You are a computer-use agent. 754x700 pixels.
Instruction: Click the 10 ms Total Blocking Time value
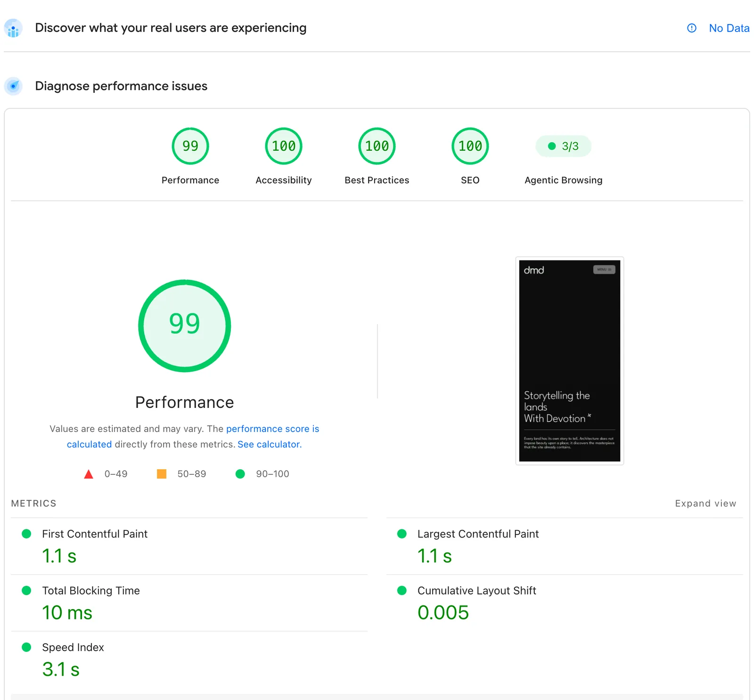pos(67,613)
